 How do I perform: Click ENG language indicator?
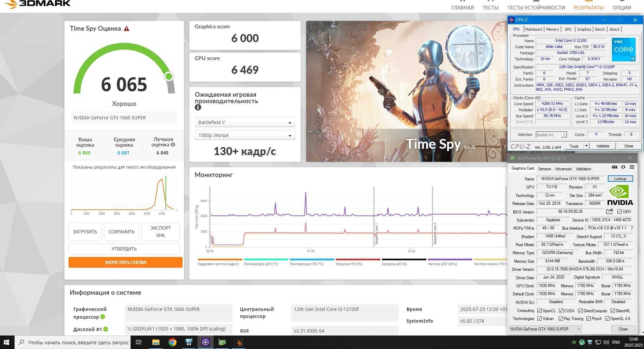point(616,342)
